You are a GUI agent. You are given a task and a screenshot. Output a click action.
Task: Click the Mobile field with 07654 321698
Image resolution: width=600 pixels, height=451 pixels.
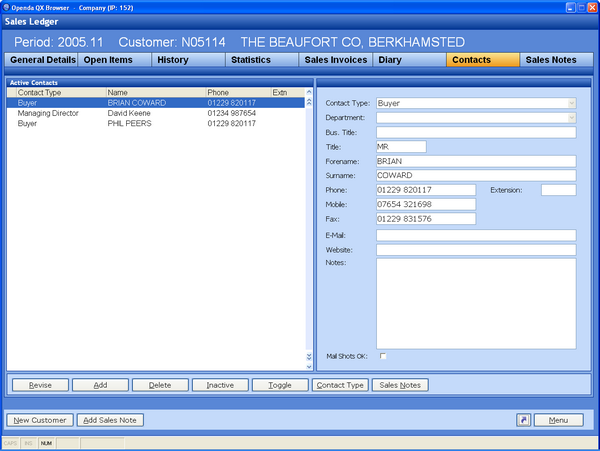(x=426, y=204)
